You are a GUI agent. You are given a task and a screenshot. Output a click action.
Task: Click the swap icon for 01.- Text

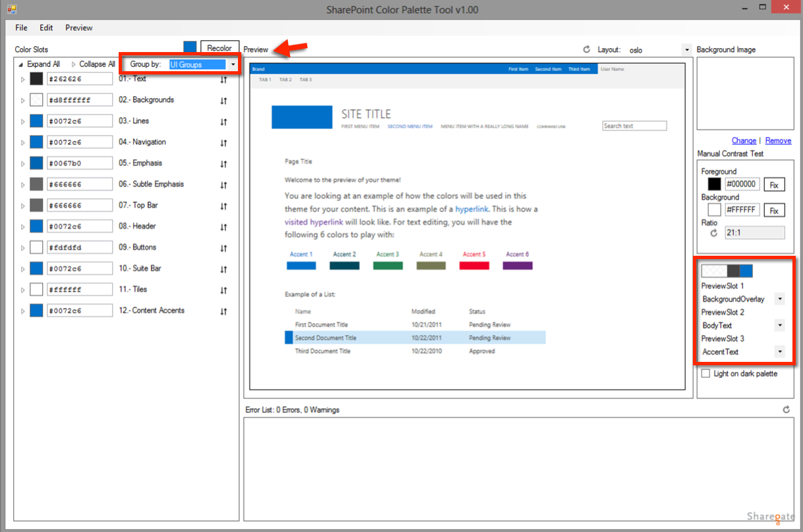click(x=223, y=80)
